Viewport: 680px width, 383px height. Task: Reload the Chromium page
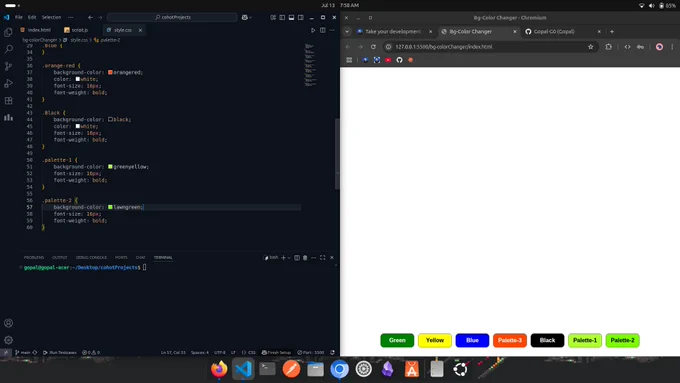click(x=373, y=47)
